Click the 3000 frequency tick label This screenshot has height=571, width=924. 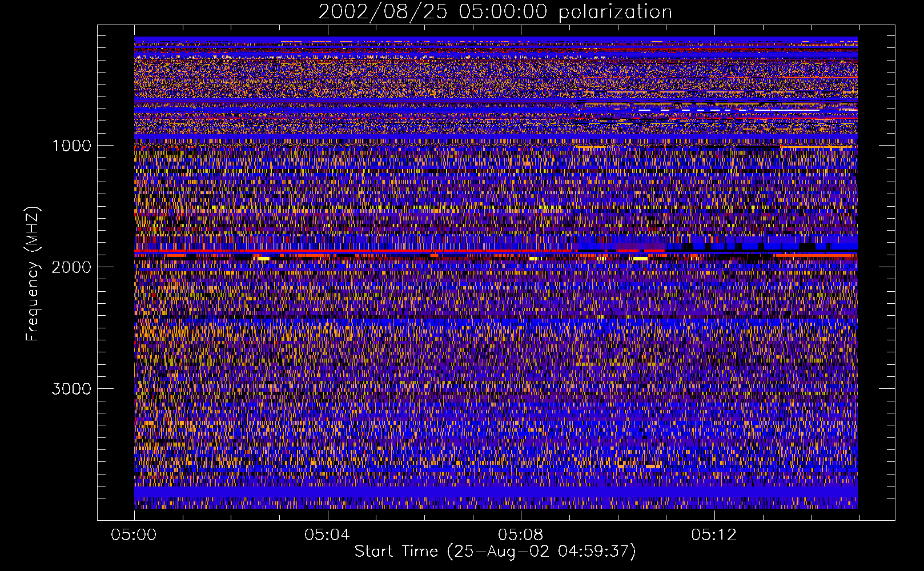click(71, 389)
